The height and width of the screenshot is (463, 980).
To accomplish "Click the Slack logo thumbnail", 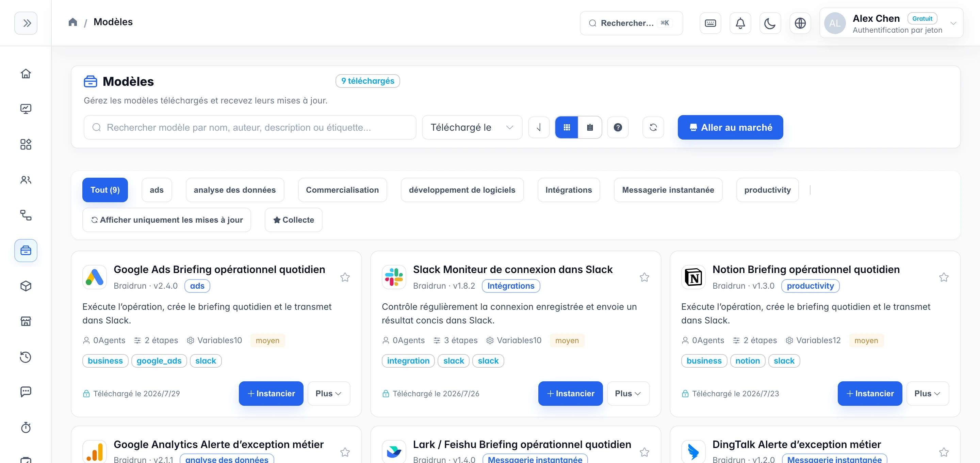I will pyautogui.click(x=394, y=277).
